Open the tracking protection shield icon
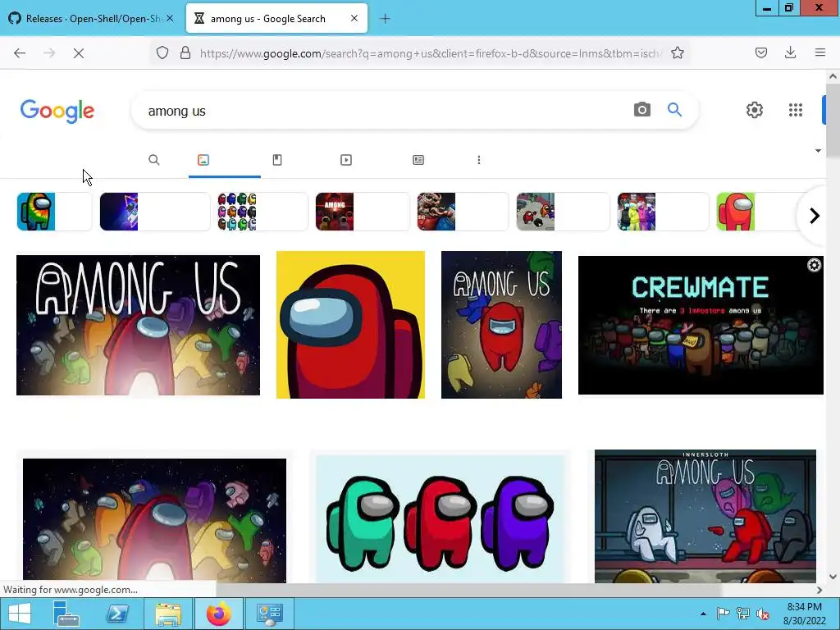The height and width of the screenshot is (630, 840). 162,52
